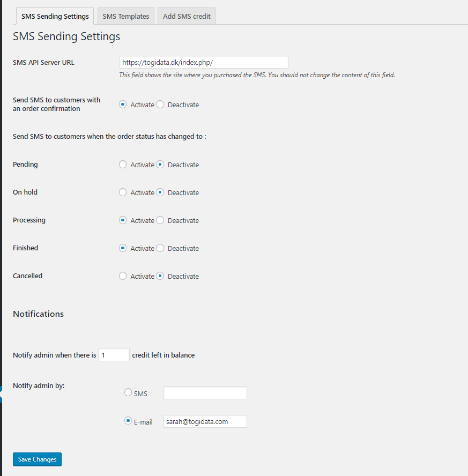Screen dimensions: 468x476
Task: Save Changes to SMS settings
Action: 37,459
